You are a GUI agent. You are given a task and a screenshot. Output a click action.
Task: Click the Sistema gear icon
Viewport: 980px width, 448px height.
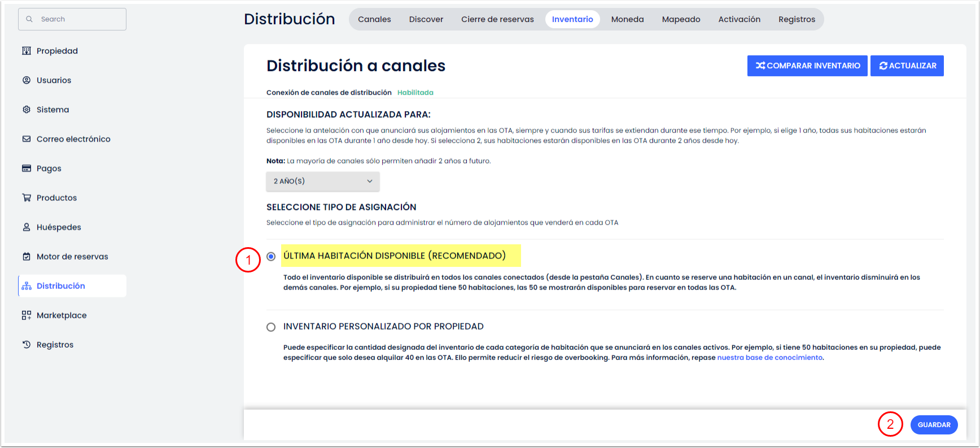[x=27, y=109]
